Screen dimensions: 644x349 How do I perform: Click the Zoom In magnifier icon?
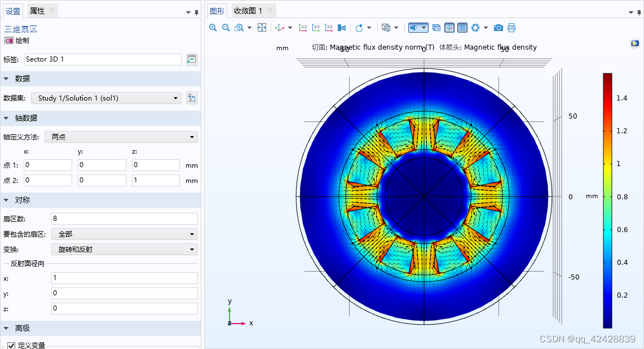pyautogui.click(x=213, y=28)
